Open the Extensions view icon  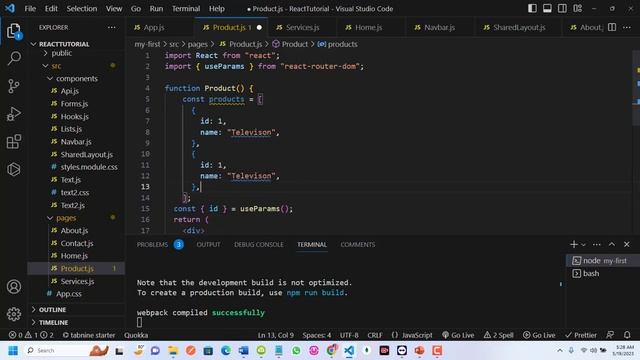click(x=14, y=142)
